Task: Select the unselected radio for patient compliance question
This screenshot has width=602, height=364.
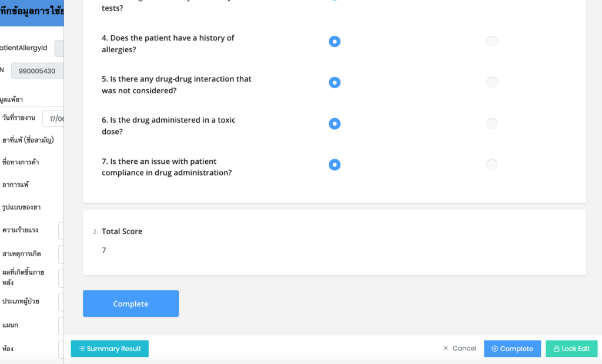Action: [x=492, y=164]
